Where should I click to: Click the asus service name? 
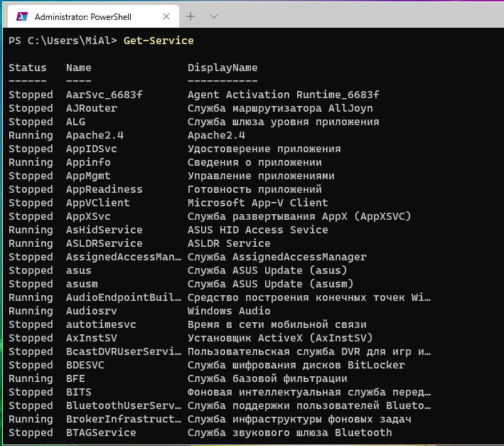coord(79,270)
